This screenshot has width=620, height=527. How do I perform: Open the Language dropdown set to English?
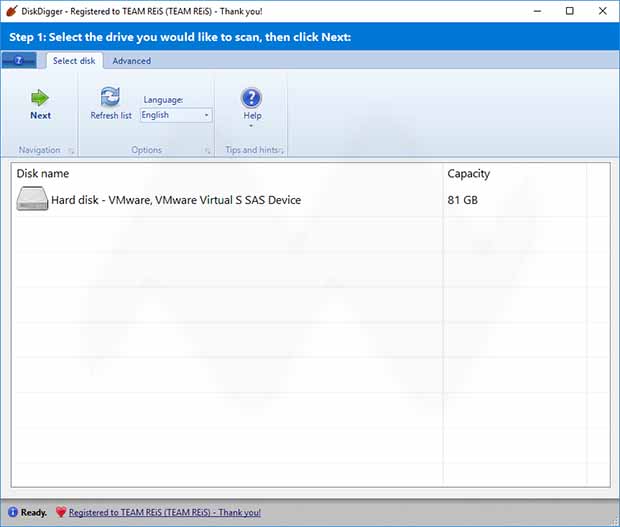pos(176,115)
